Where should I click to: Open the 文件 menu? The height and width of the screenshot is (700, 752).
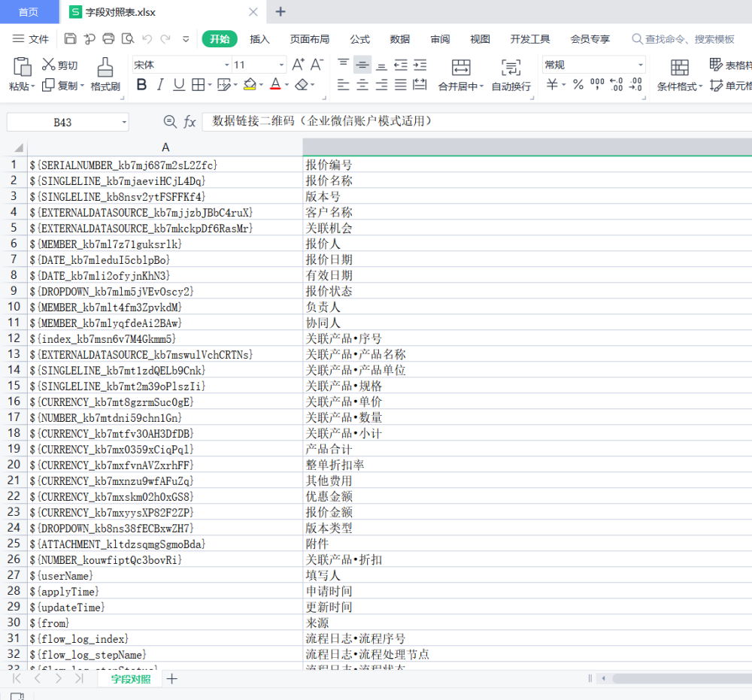(x=31, y=39)
